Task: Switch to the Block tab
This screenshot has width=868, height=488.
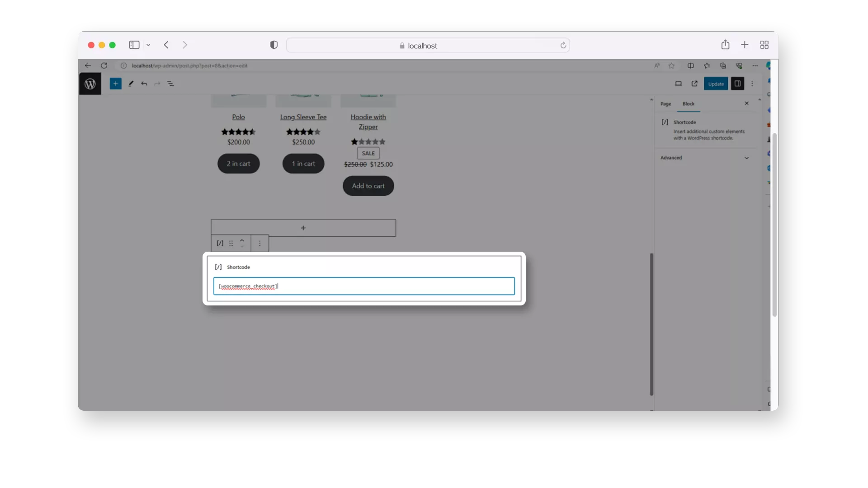Action: click(x=688, y=104)
